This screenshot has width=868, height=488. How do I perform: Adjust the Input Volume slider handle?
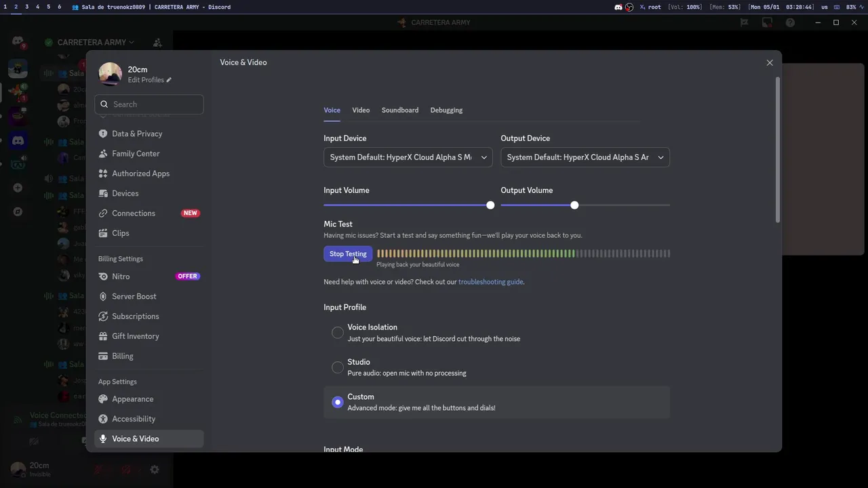pyautogui.click(x=490, y=205)
